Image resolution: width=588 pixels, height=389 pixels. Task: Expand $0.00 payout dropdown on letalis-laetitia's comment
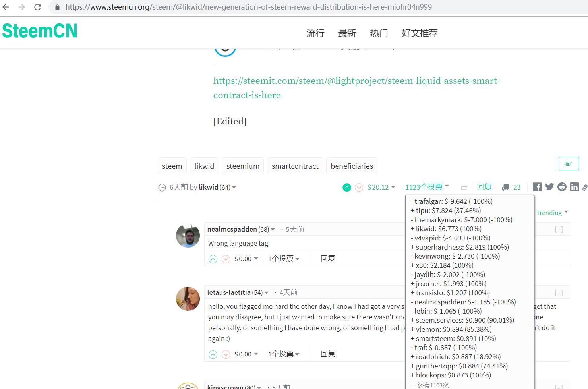(246, 354)
